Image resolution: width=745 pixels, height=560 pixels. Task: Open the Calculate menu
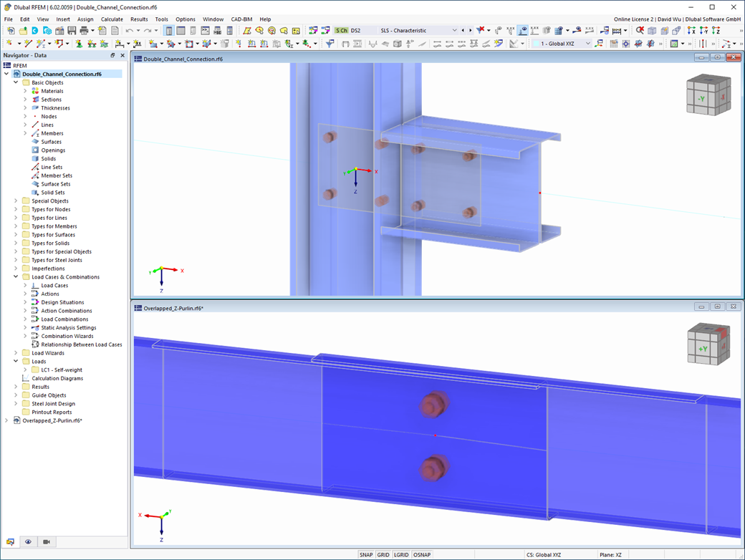(x=112, y=19)
